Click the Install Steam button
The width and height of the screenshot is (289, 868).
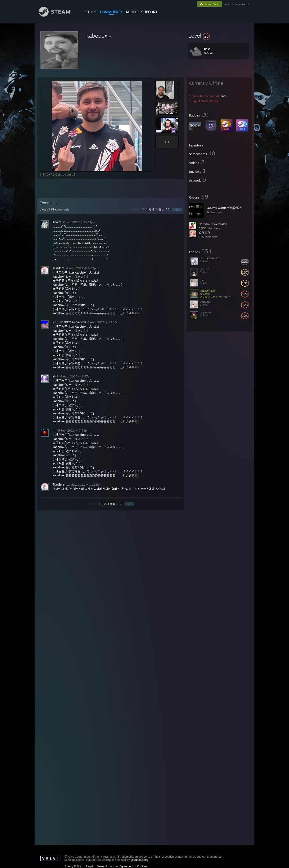pos(210,4)
